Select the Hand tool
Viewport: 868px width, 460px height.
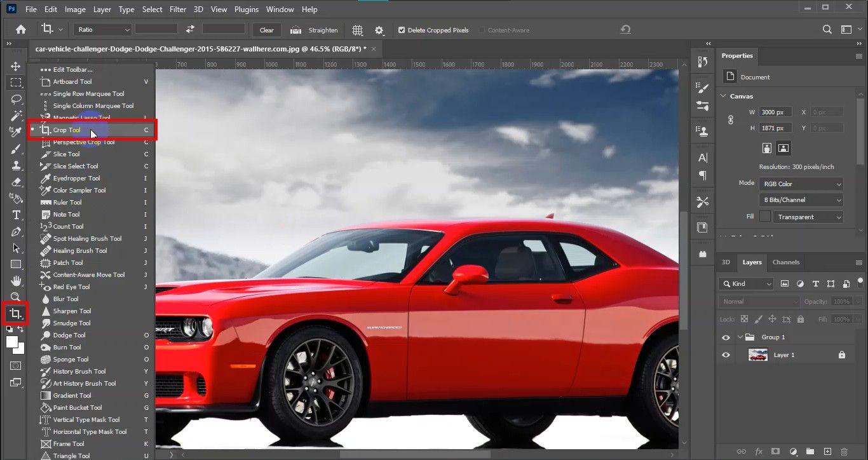15,280
